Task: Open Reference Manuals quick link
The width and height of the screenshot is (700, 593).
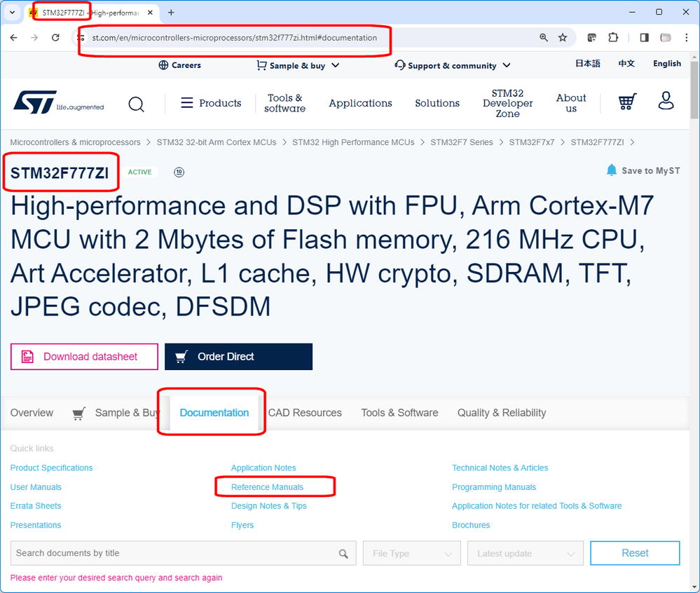Action: point(267,487)
